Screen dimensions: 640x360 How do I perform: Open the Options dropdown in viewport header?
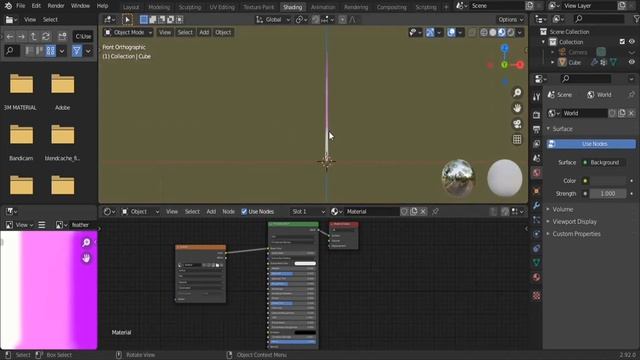click(x=510, y=20)
